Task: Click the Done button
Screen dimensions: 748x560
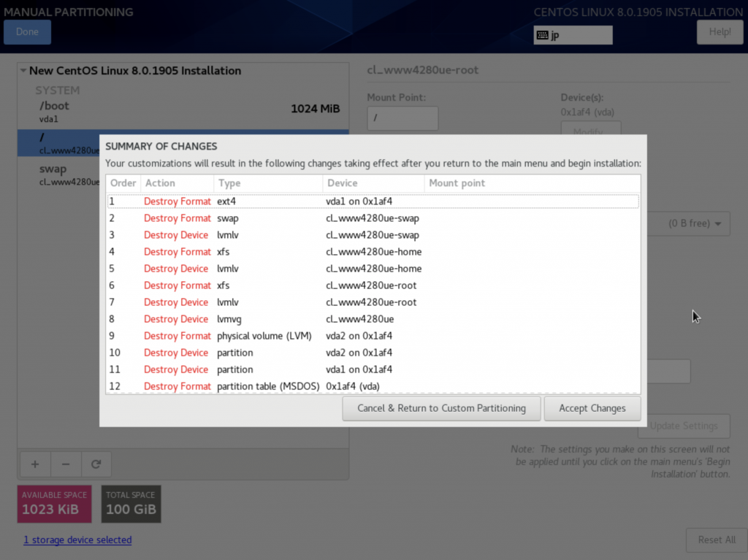Action: 27,32
